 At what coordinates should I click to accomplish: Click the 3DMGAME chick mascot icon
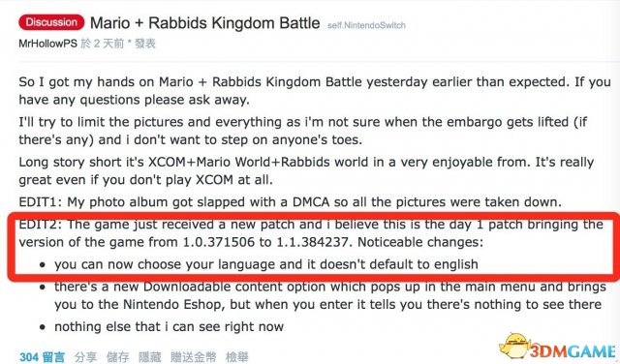pos(513,347)
